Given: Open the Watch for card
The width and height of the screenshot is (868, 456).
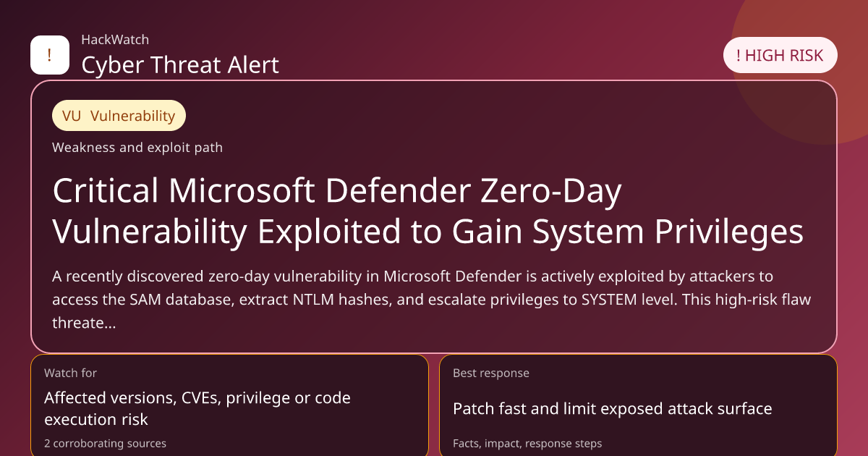Looking at the screenshot, I should (x=229, y=405).
